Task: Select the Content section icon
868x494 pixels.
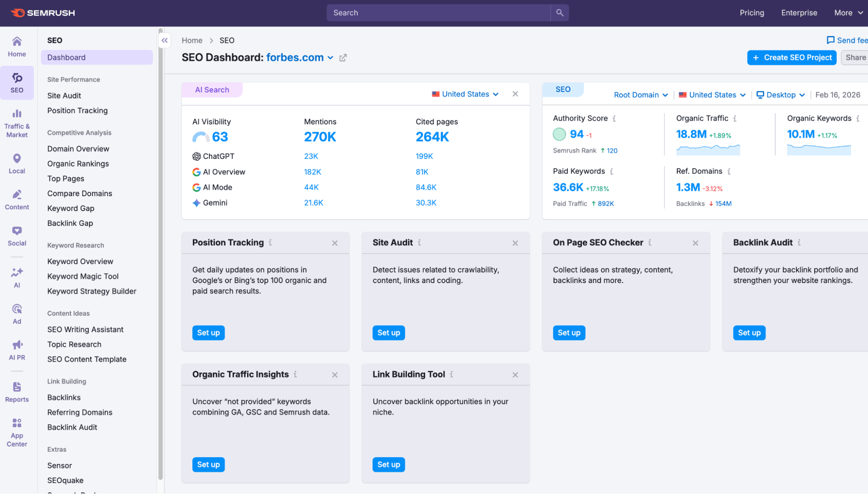Action: tap(17, 194)
